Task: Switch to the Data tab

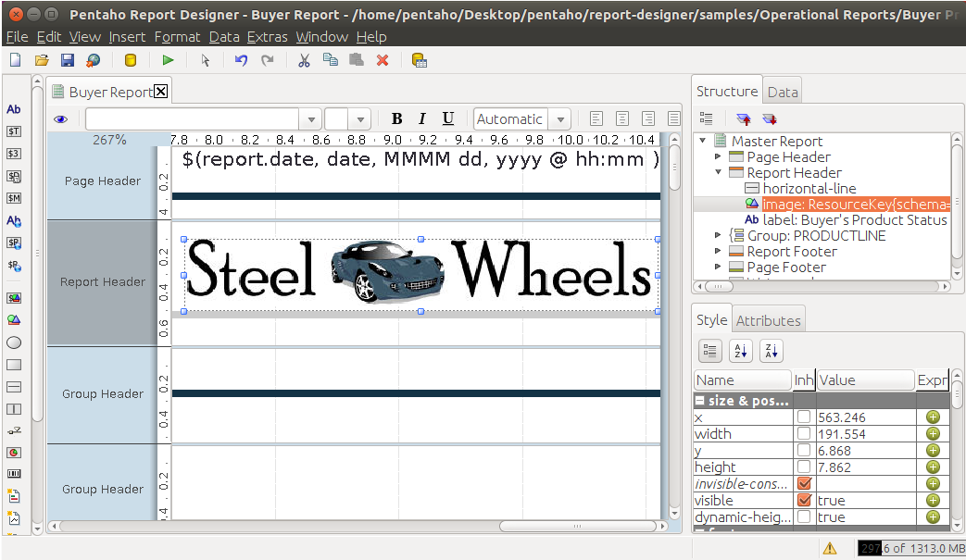Action: [783, 93]
